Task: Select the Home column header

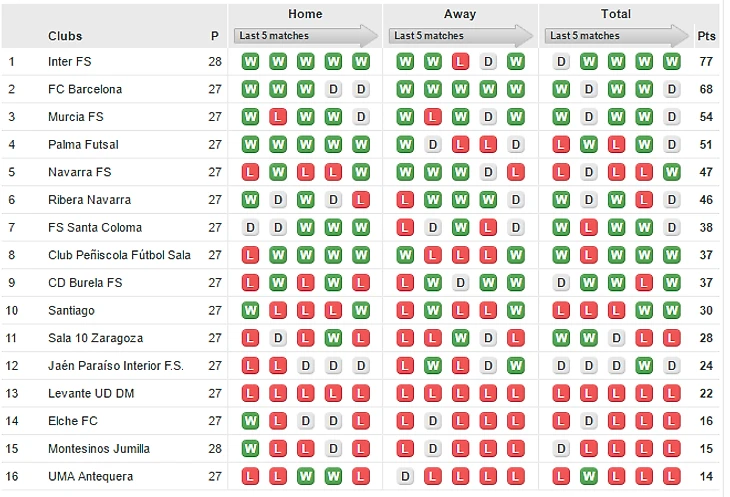Action: (305, 14)
